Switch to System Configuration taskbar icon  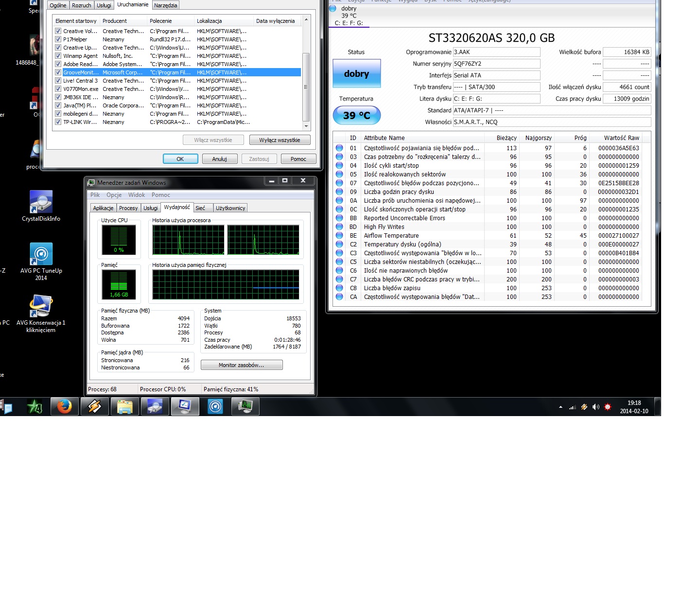185,406
